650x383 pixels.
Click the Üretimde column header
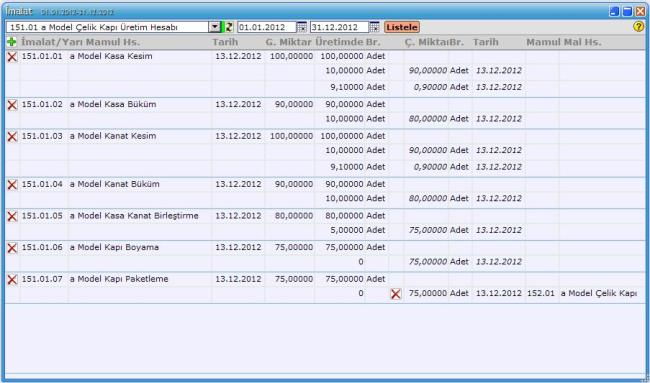(339, 42)
